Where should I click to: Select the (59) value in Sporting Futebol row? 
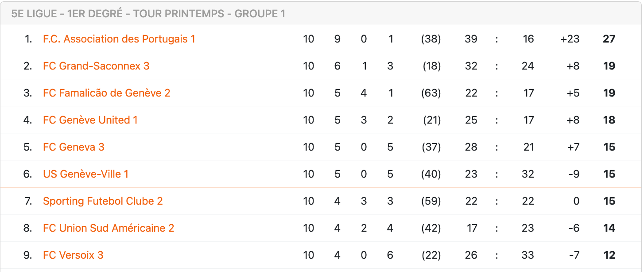point(431,201)
